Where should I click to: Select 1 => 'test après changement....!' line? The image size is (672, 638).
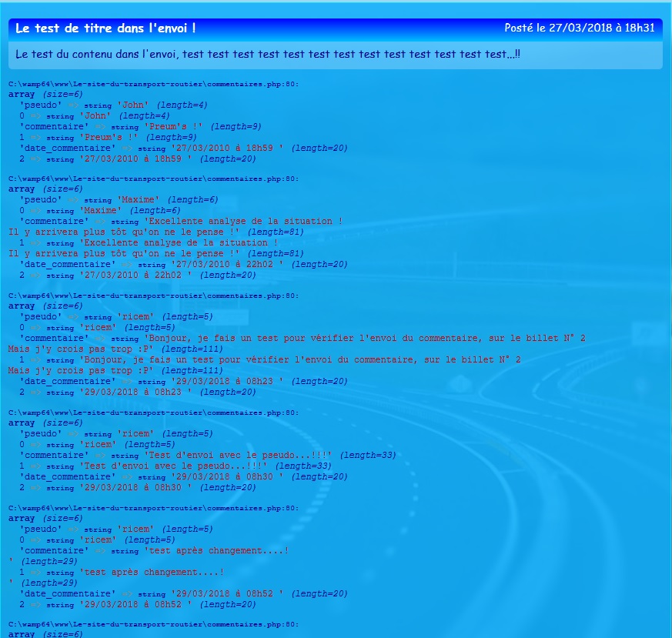[122, 572]
